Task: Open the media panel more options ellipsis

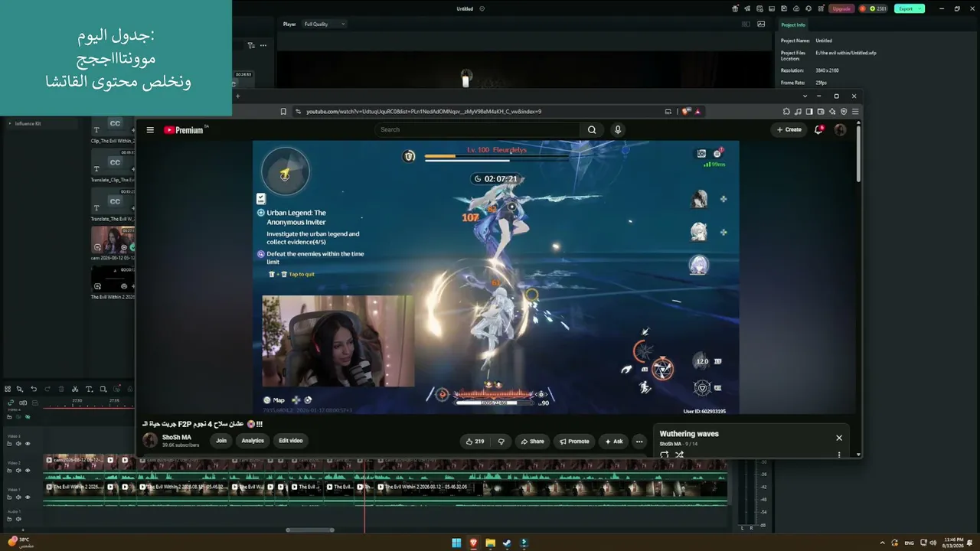Action: (x=263, y=45)
